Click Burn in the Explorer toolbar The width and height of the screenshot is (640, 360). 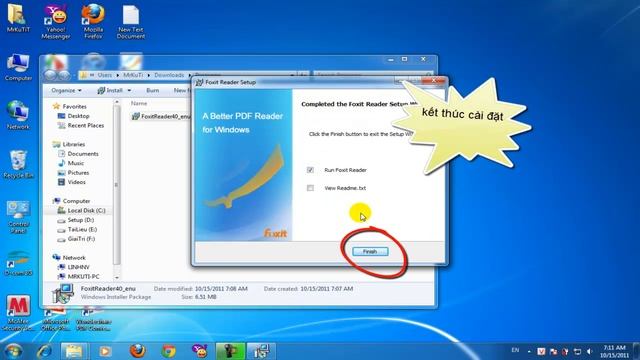click(153, 90)
